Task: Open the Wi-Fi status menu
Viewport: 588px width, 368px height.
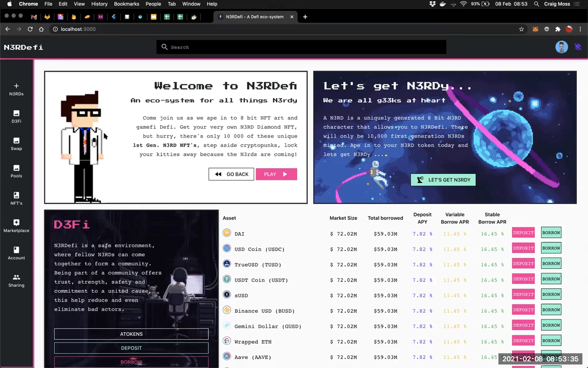Action: [x=463, y=4]
